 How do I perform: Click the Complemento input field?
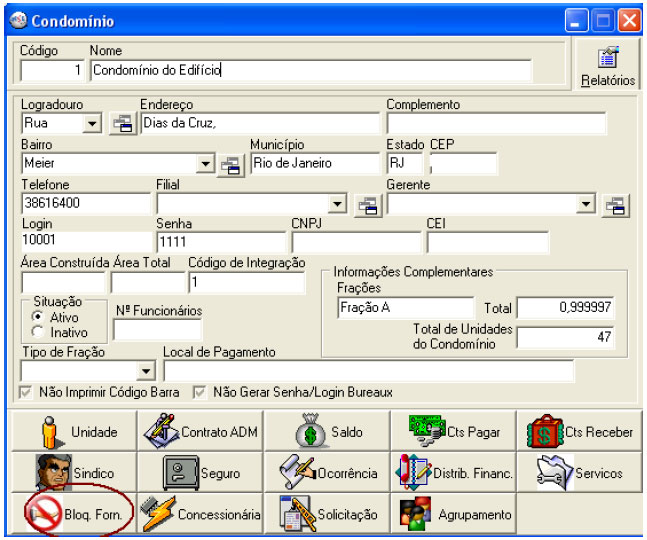point(496,123)
